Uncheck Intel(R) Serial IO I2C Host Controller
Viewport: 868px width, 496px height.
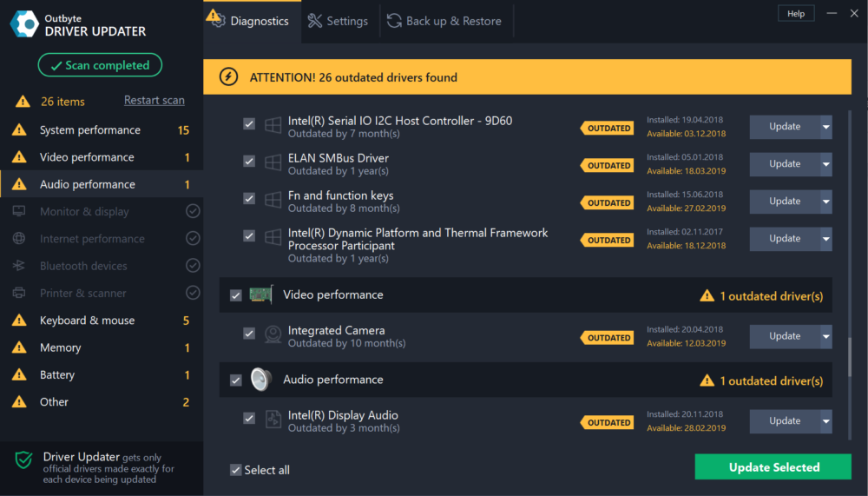click(x=249, y=123)
